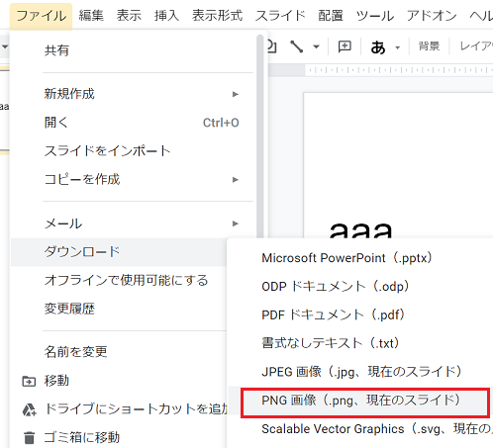493x448 pixels.
Task: Choose 共有 from the file menu
Action: click(134, 50)
